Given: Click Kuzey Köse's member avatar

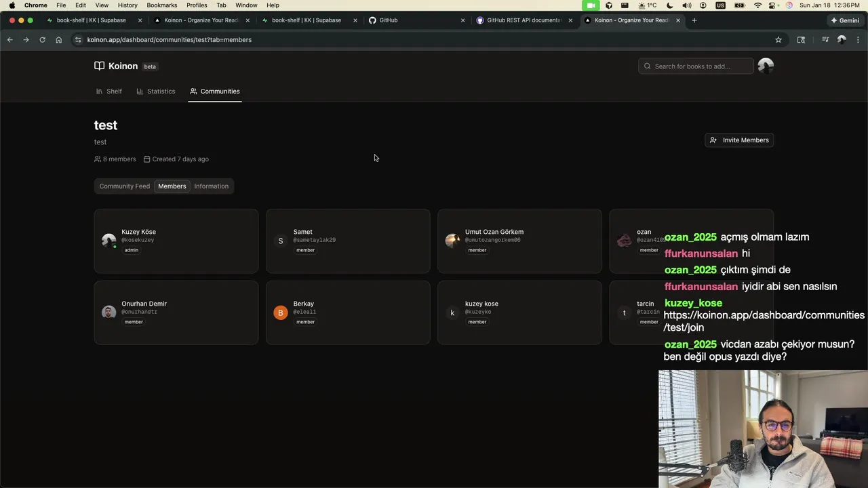Looking at the screenshot, I should pos(108,241).
